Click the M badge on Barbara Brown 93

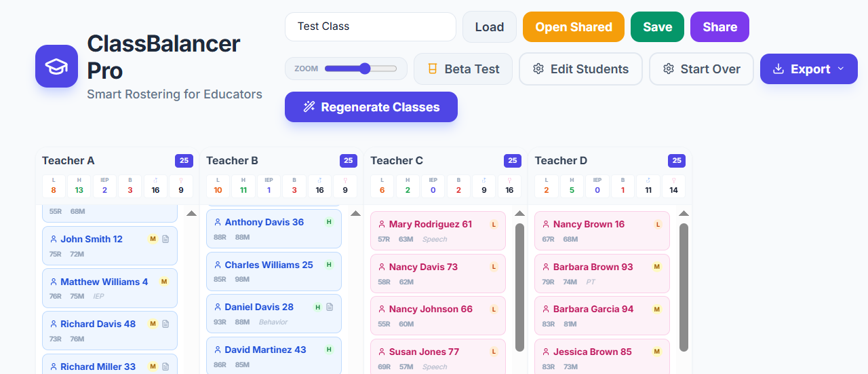point(656,267)
